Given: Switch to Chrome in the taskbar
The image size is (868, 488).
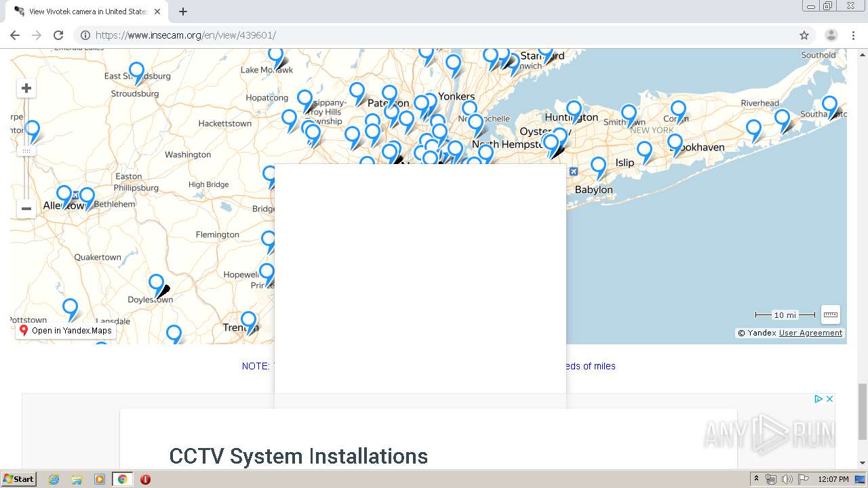Looking at the screenshot, I should (122, 479).
